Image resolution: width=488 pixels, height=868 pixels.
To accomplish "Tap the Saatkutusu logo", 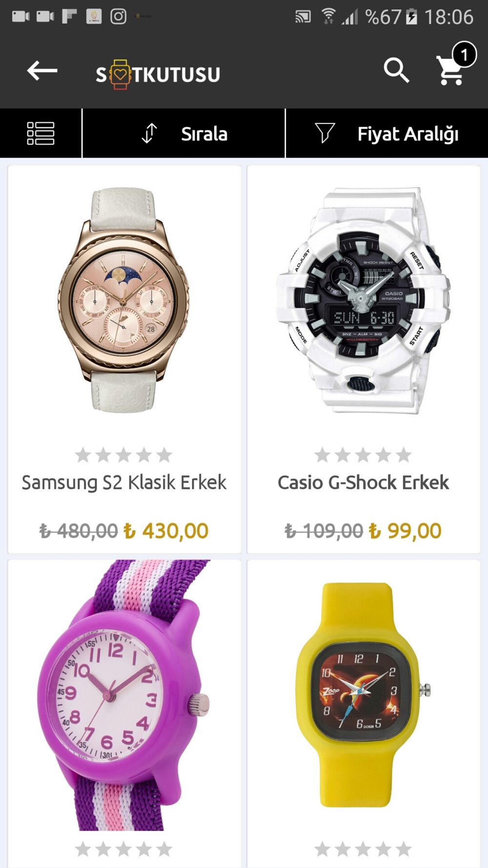I will tap(158, 74).
